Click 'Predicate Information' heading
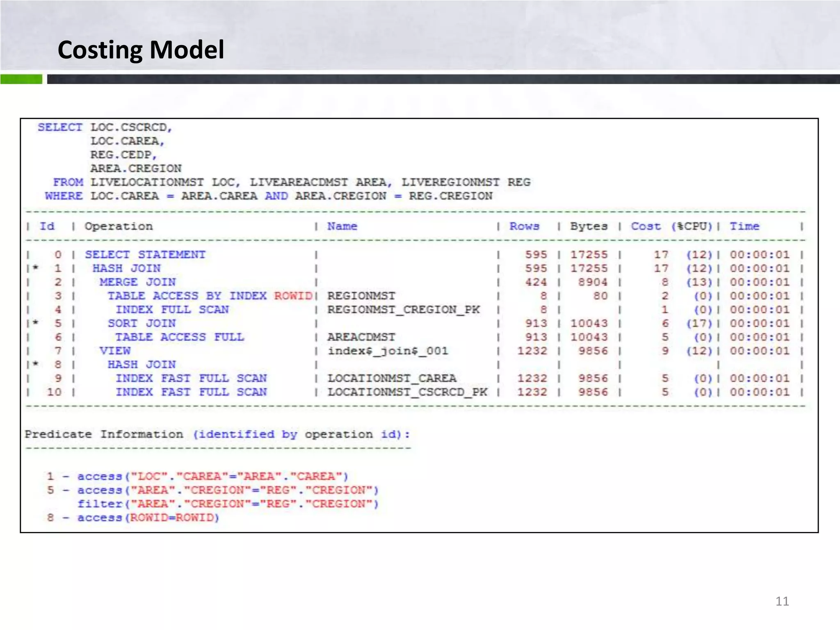This screenshot has height=630, width=840. tap(104, 434)
